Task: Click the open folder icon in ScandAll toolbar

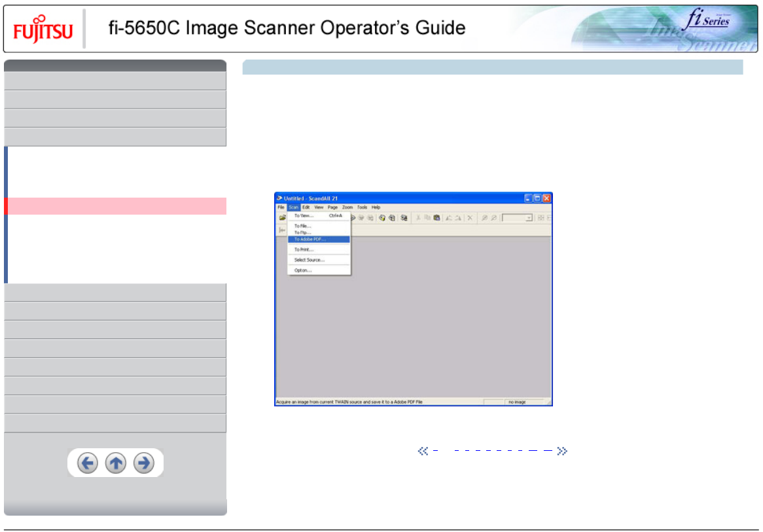Action: (282, 217)
